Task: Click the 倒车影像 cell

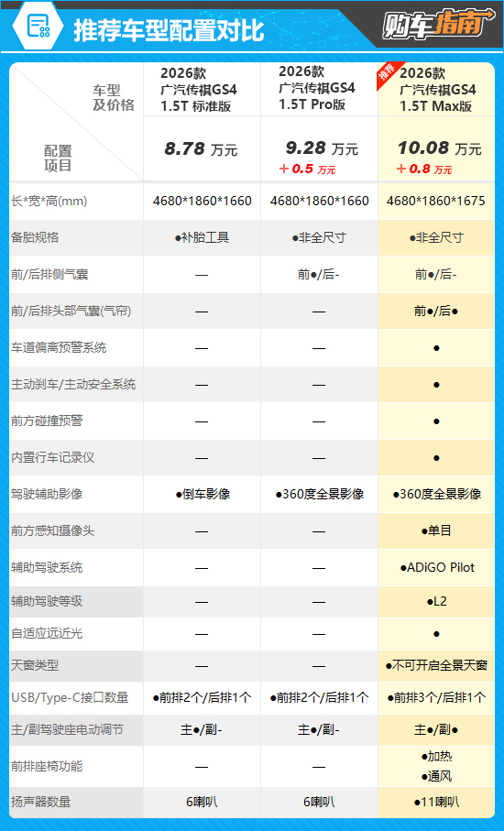Action: tap(203, 494)
